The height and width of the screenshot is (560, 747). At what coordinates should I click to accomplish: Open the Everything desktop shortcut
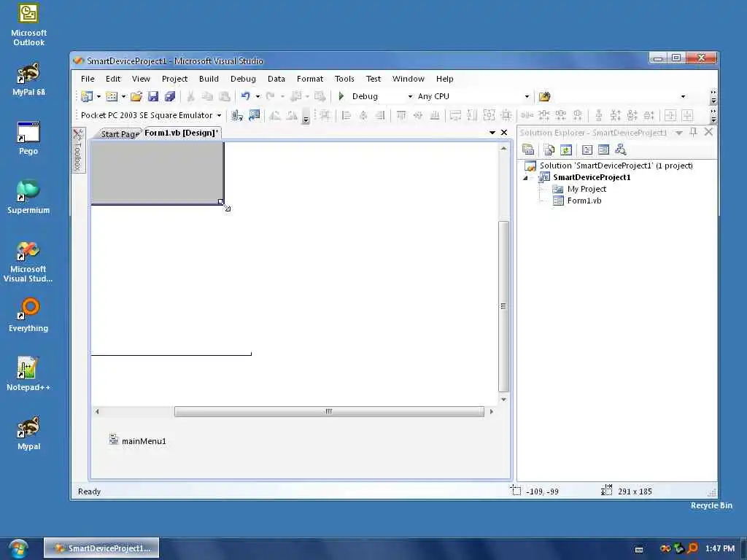[28, 315]
